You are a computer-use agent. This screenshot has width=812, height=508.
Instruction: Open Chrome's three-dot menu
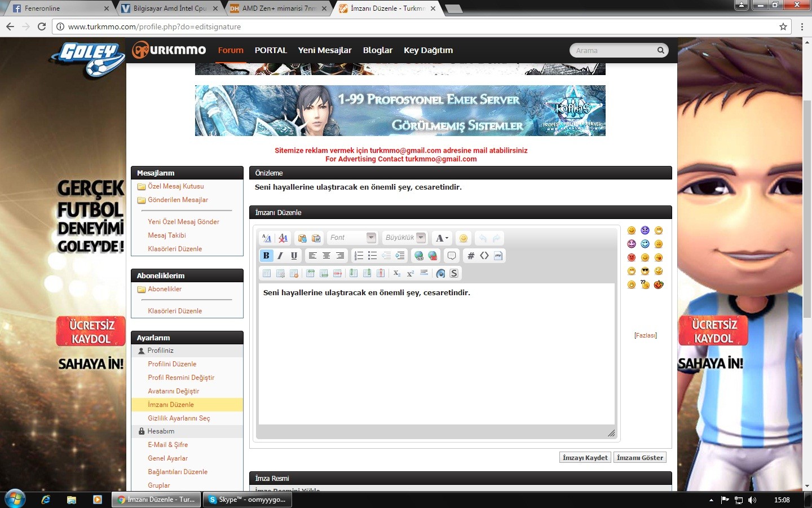pos(802,27)
